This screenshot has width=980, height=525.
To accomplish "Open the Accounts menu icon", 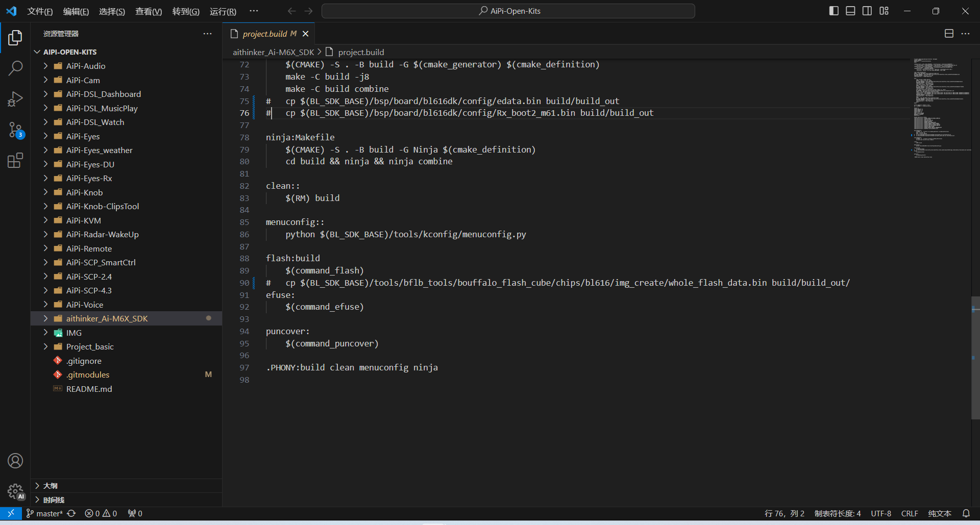I will pos(15,461).
